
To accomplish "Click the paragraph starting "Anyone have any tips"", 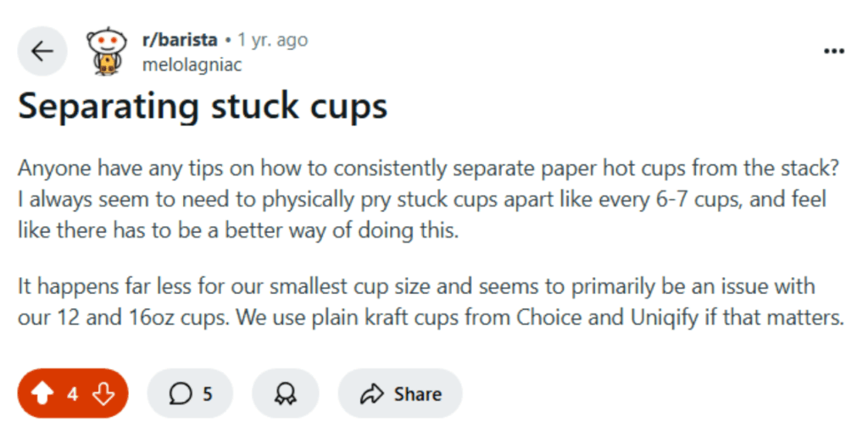I will (428, 199).
